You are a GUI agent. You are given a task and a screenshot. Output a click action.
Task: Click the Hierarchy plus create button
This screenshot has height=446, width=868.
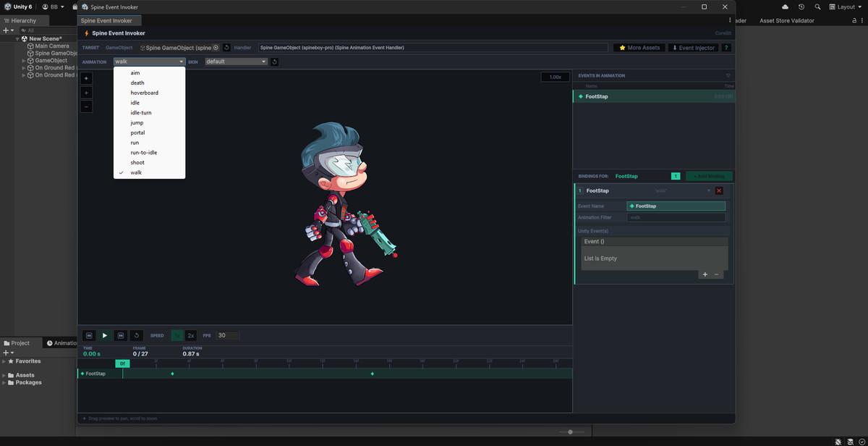[x=8, y=30]
